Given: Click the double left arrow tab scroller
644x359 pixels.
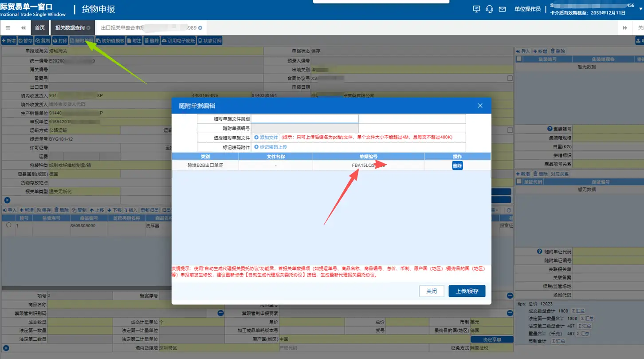Looking at the screenshot, I should coord(23,28).
